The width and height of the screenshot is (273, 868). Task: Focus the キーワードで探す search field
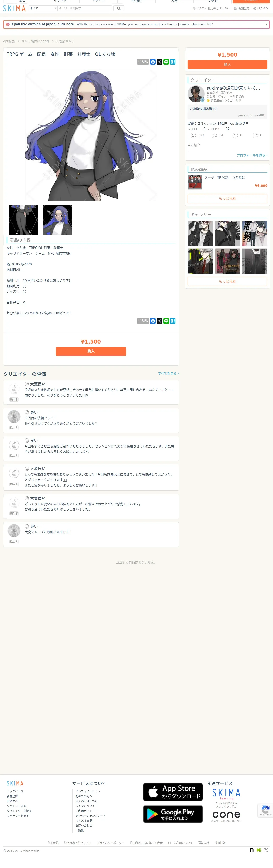[84, 9]
